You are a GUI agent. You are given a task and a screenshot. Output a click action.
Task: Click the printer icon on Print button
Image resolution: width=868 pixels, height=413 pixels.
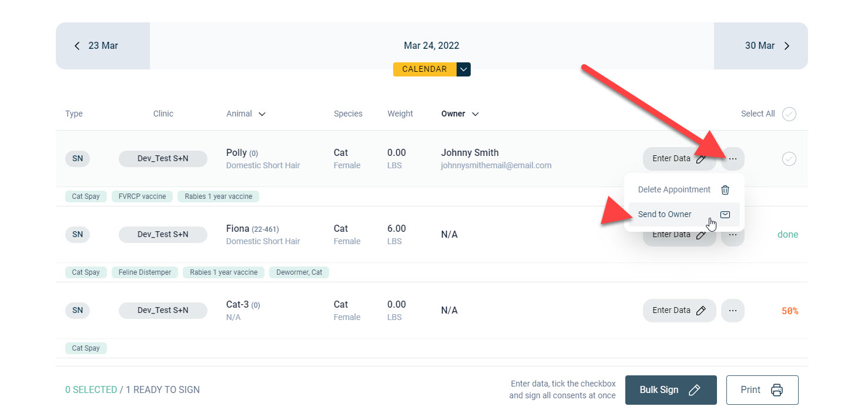(777, 390)
